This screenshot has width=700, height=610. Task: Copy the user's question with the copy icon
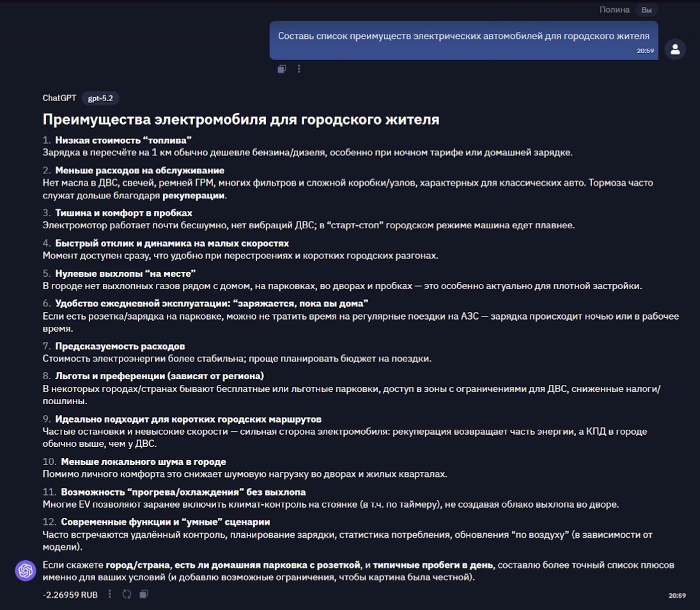pos(281,68)
